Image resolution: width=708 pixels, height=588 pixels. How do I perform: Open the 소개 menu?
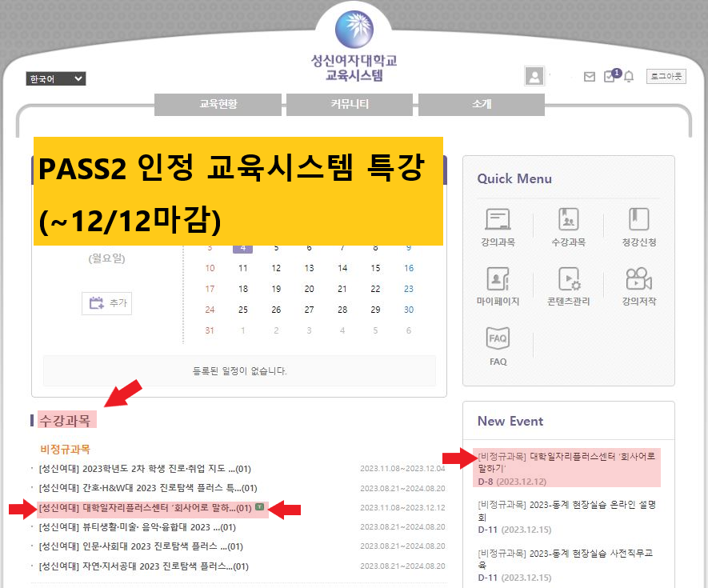(482, 104)
